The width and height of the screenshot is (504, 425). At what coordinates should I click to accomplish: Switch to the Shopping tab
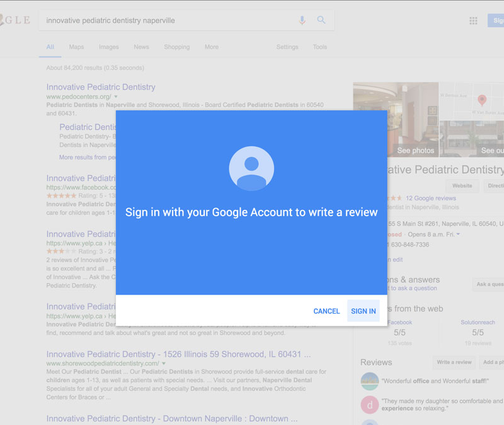177,47
